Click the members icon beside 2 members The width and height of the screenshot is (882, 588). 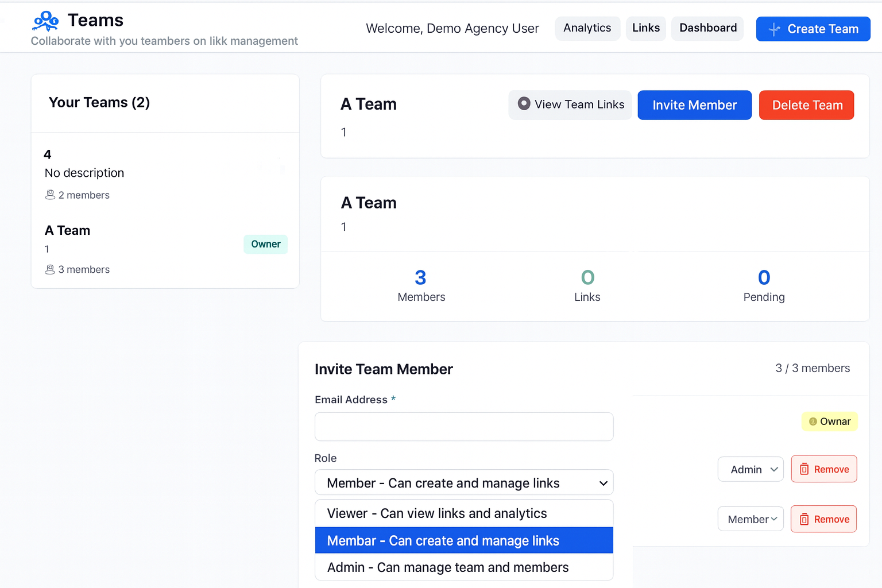coord(50,195)
